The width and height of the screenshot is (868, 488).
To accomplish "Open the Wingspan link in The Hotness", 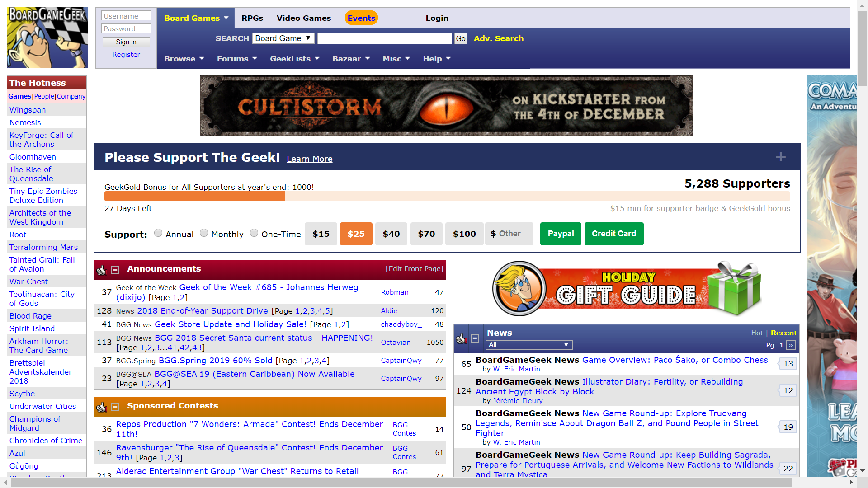I will [x=28, y=110].
